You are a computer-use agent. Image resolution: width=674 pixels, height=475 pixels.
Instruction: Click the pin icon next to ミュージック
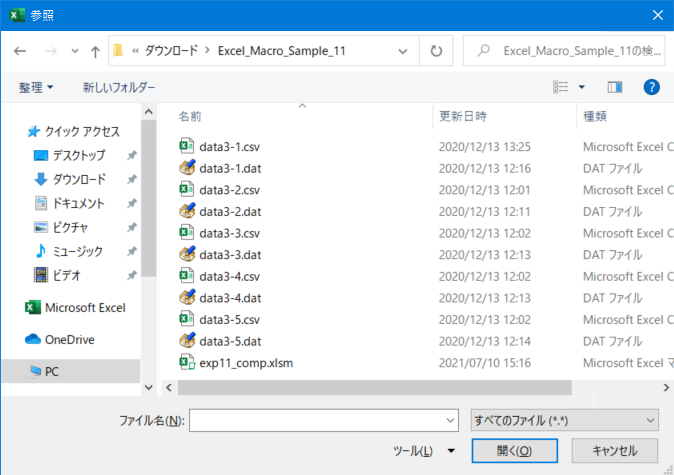coord(132,251)
